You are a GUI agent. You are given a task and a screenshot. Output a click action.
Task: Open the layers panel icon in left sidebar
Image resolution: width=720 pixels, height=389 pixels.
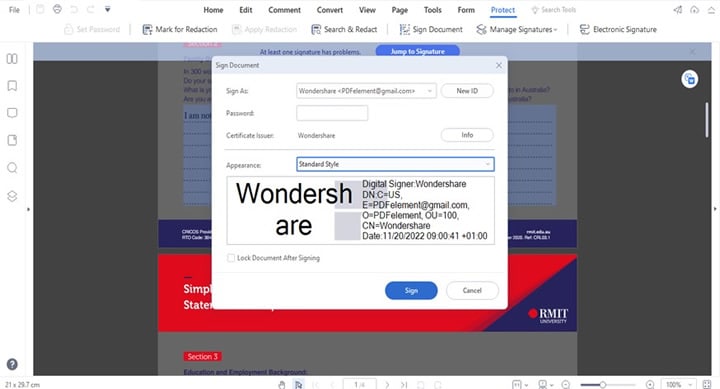tap(12, 196)
